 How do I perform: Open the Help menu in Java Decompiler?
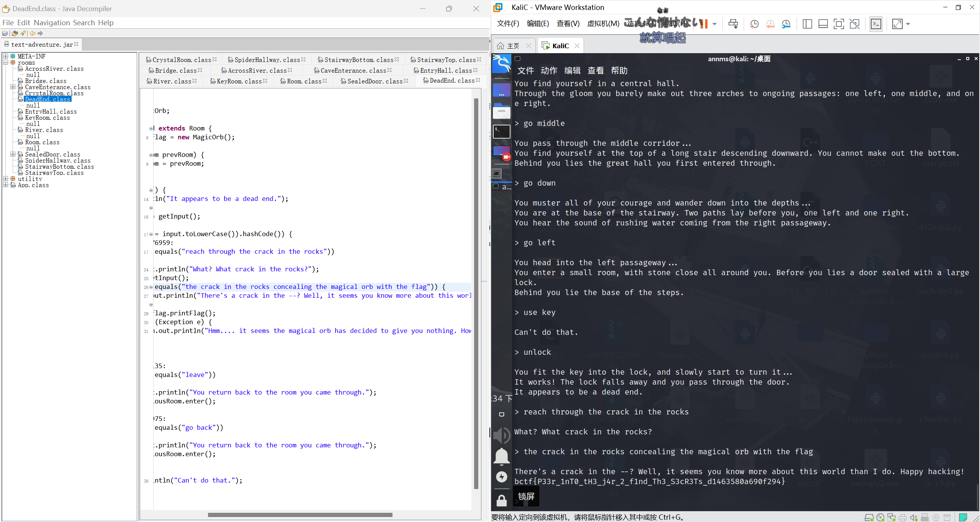tap(106, 23)
